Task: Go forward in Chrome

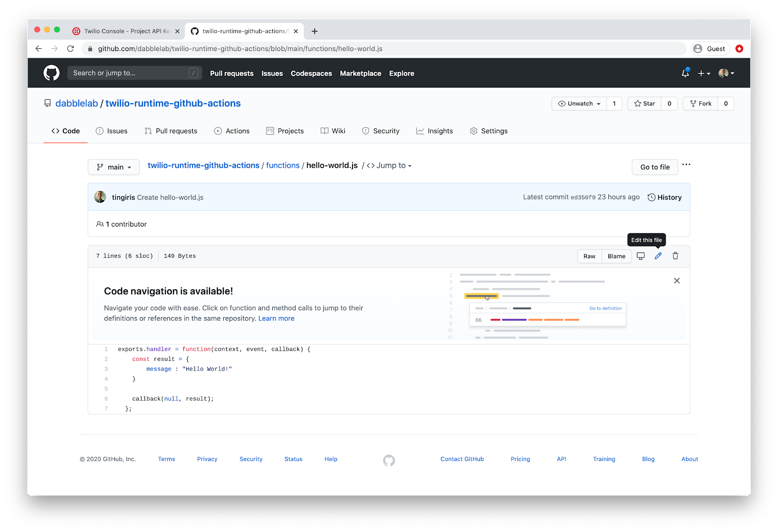Action: (x=54, y=49)
